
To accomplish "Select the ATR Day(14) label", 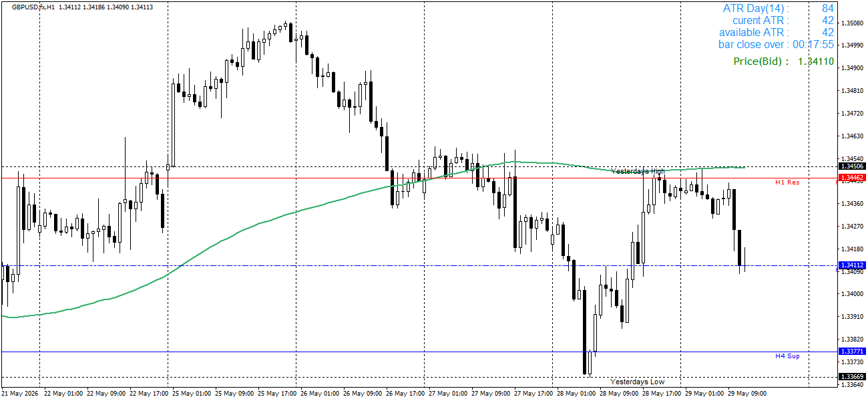I will pos(756,9).
